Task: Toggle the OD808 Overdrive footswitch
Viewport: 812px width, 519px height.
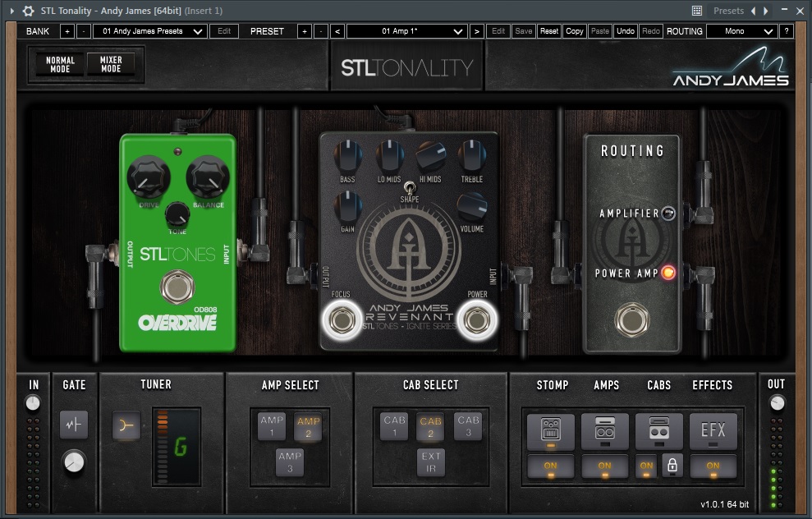Action: 177,287
